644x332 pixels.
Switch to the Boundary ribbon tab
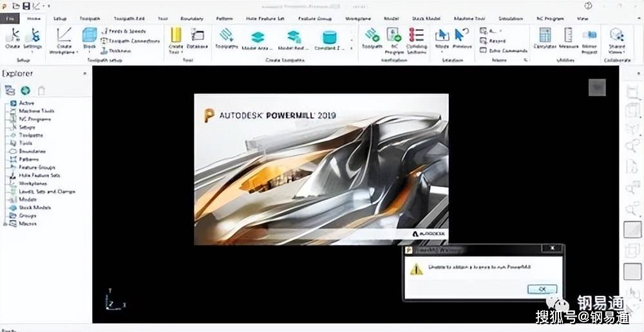tap(192, 19)
